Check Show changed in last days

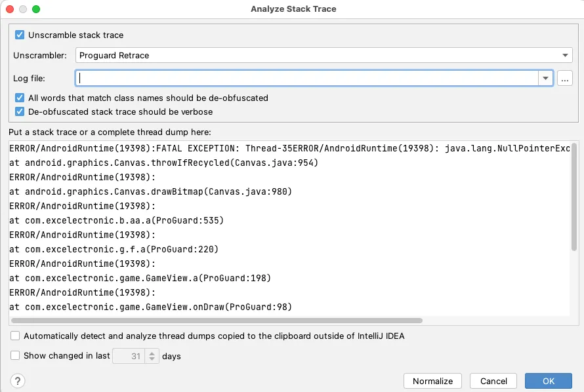15,356
